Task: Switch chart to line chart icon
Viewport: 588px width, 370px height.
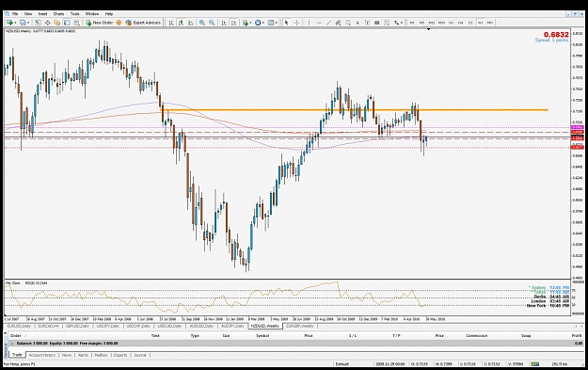Action: 190,23
